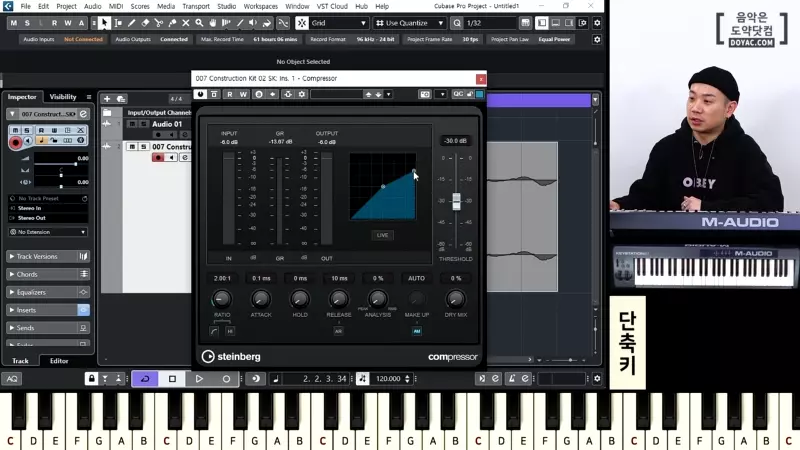The height and width of the screenshot is (450, 800).
Task: Open the VST Cloud menu
Action: [x=332, y=6]
